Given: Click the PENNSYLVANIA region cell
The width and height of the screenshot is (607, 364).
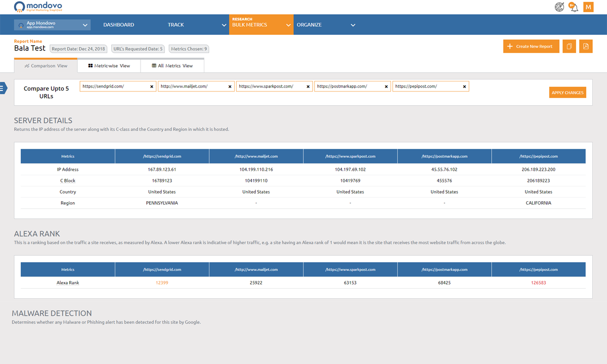Looking at the screenshot, I should tap(162, 203).
